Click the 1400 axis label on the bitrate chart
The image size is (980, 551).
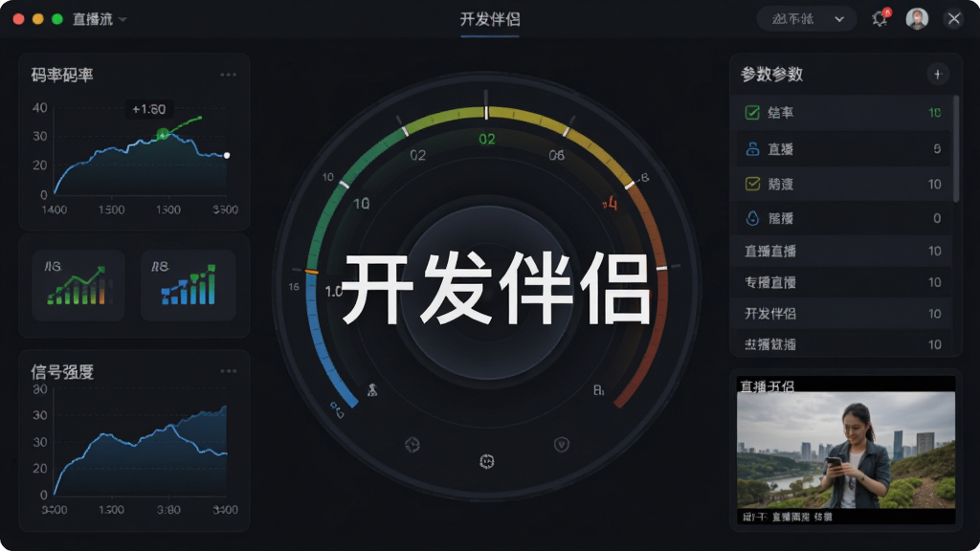[55, 209]
